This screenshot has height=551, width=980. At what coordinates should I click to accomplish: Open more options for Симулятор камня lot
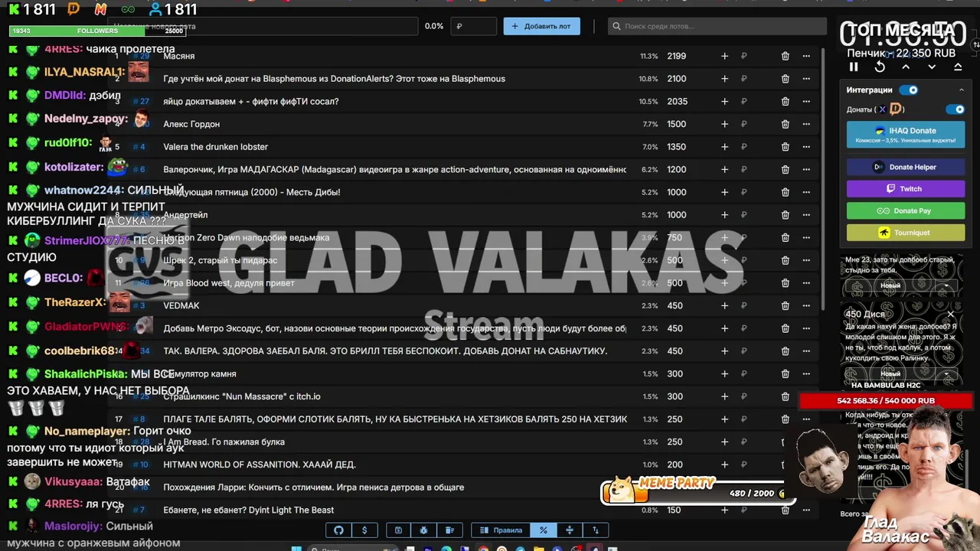[x=806, y=373]
